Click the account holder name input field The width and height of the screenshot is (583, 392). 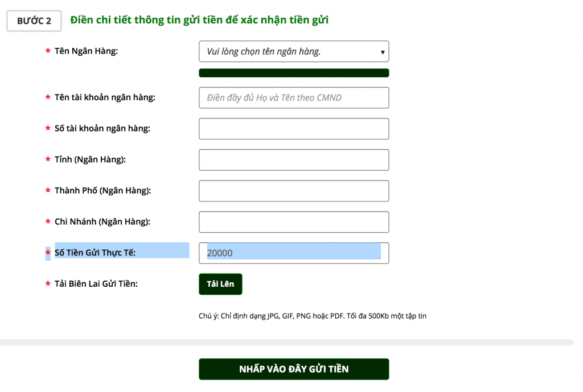click(x=293, y=97)
